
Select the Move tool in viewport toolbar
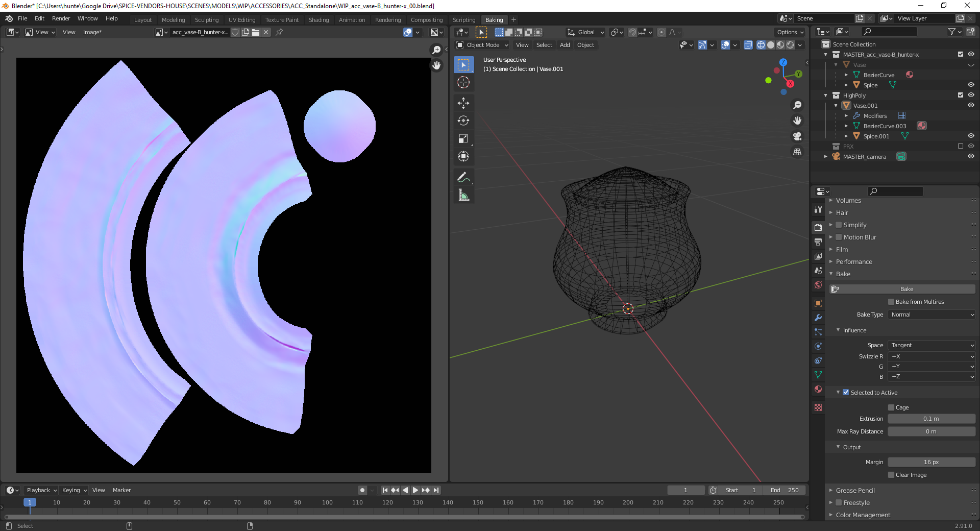pyautogui.click(x=463, y=103)
